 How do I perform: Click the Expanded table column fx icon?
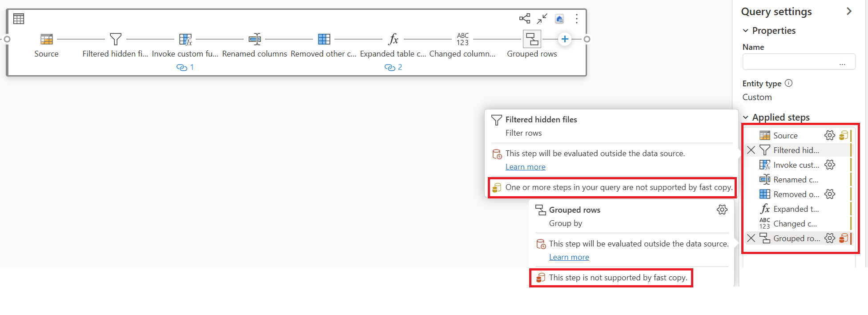coord(393,39)
